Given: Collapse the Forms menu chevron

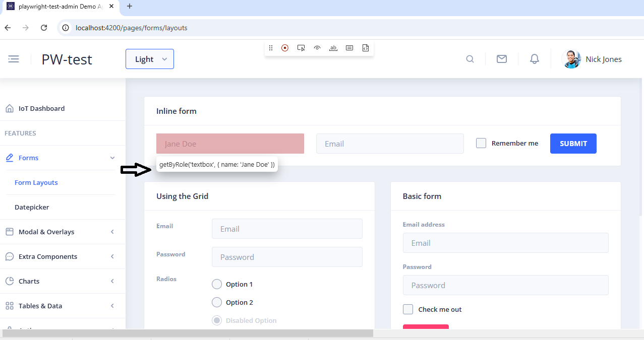Looking at the screenshot, I should coord(112,158).
